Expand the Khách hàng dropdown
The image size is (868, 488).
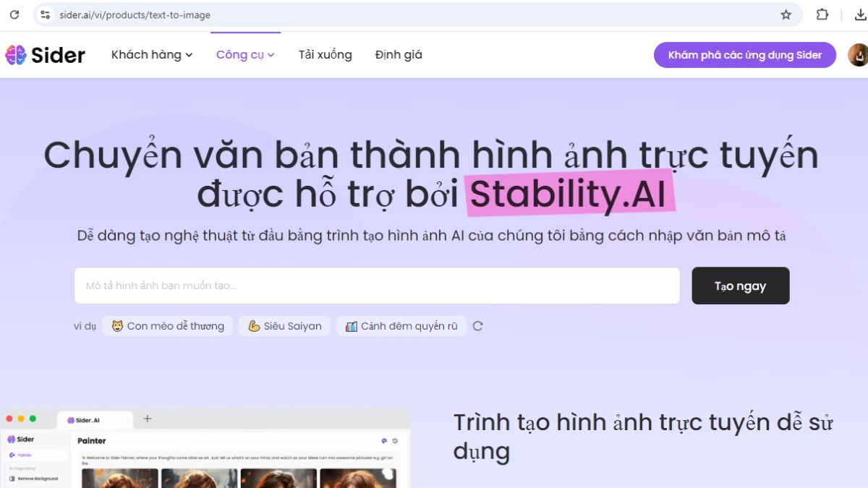[151, 54]
